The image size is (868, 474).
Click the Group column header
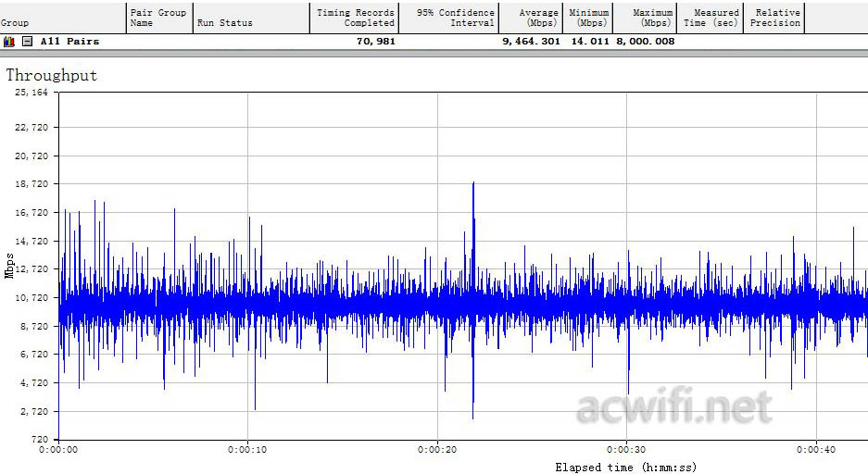63,18
